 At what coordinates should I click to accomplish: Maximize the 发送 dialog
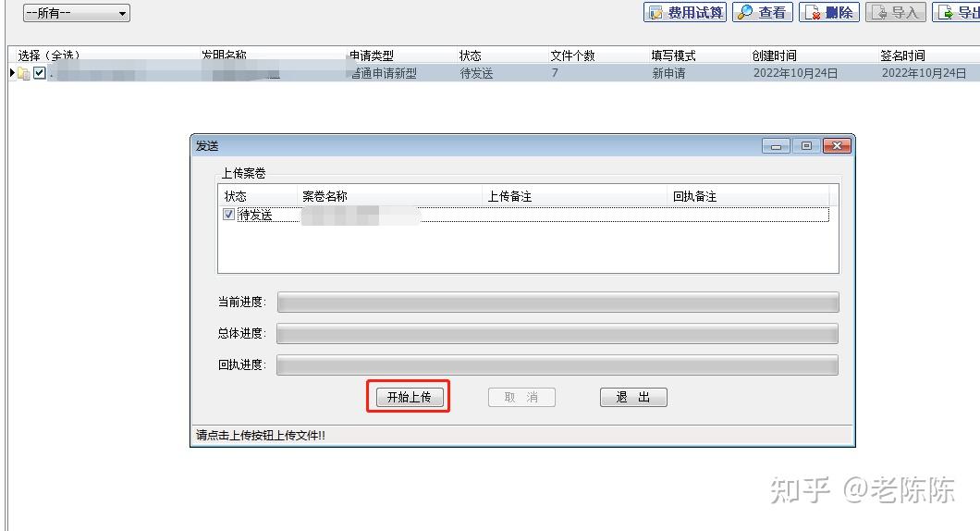pos(806,146)
